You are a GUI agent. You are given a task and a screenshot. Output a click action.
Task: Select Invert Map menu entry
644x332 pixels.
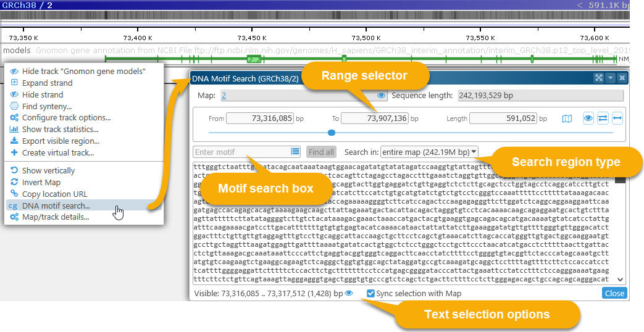[x=41, y=182]
